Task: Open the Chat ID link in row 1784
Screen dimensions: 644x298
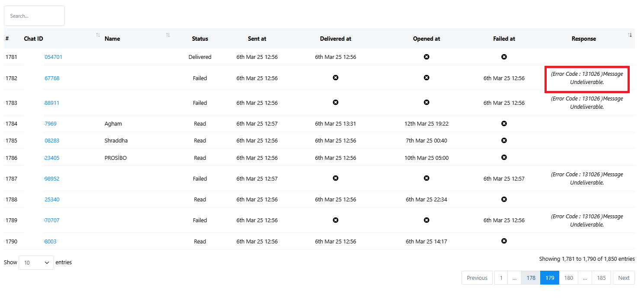Action: coord(51,124)
